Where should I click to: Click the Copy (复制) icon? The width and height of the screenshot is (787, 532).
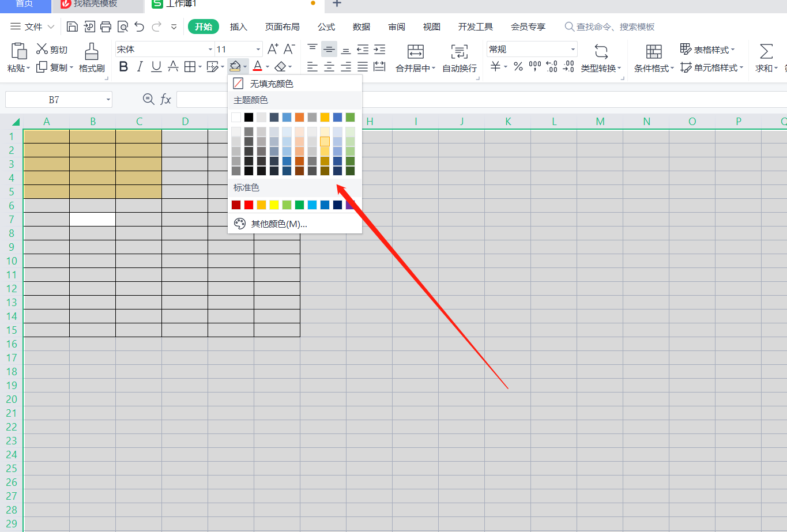[x=42, y=67]
